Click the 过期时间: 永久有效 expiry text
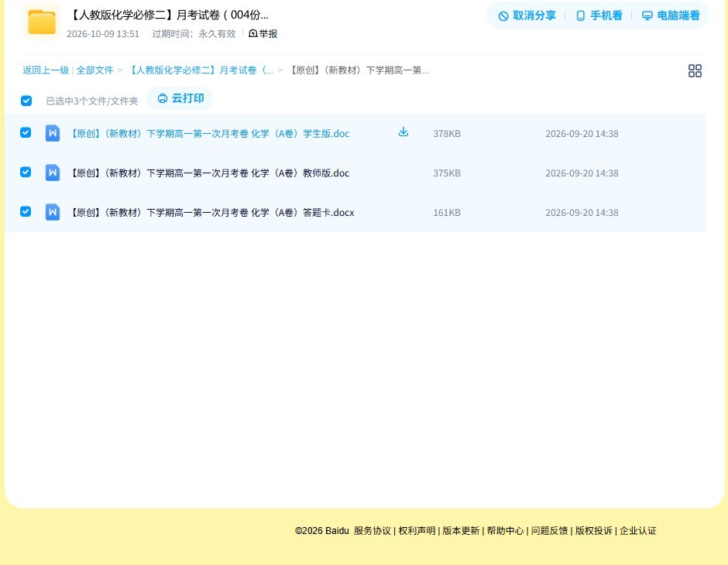 point(194,34)
